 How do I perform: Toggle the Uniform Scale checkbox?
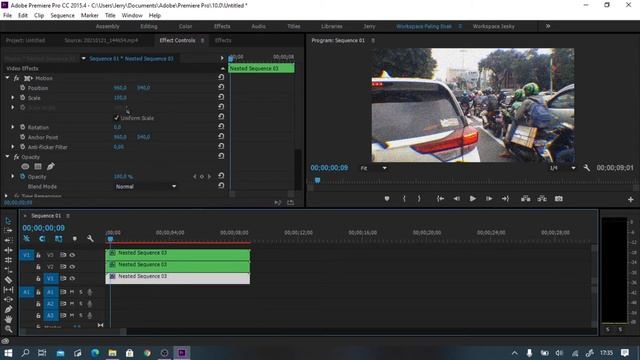pyautogui.click(x=116, y=118)
